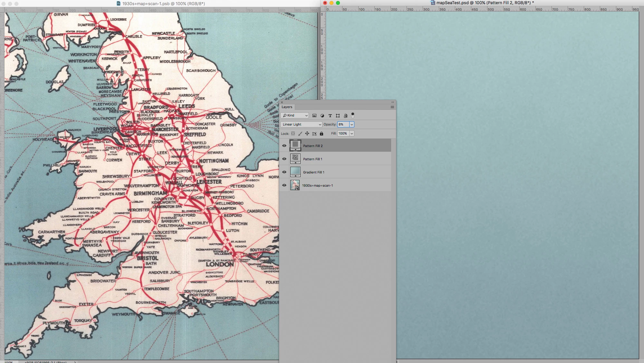Open the Opacity slider dropdown arrow
Viewport: 644px width, 363px height.
tap(352, 125)
